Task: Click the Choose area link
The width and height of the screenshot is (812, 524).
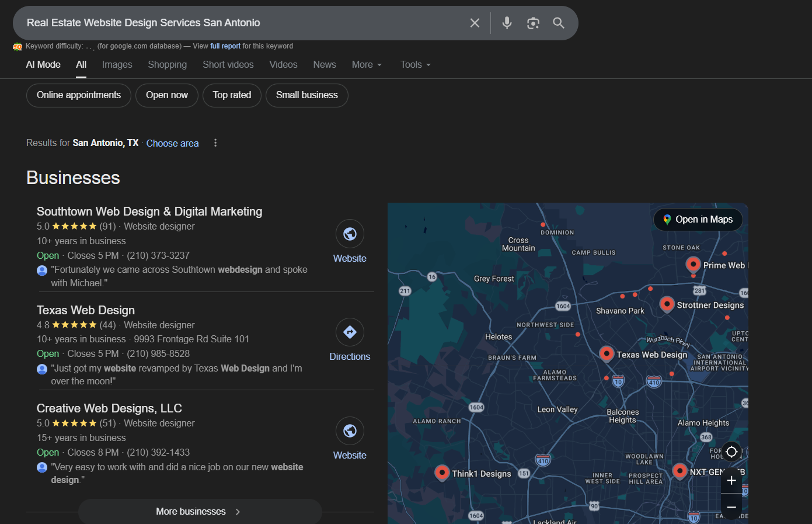Action: coord(172,143)
